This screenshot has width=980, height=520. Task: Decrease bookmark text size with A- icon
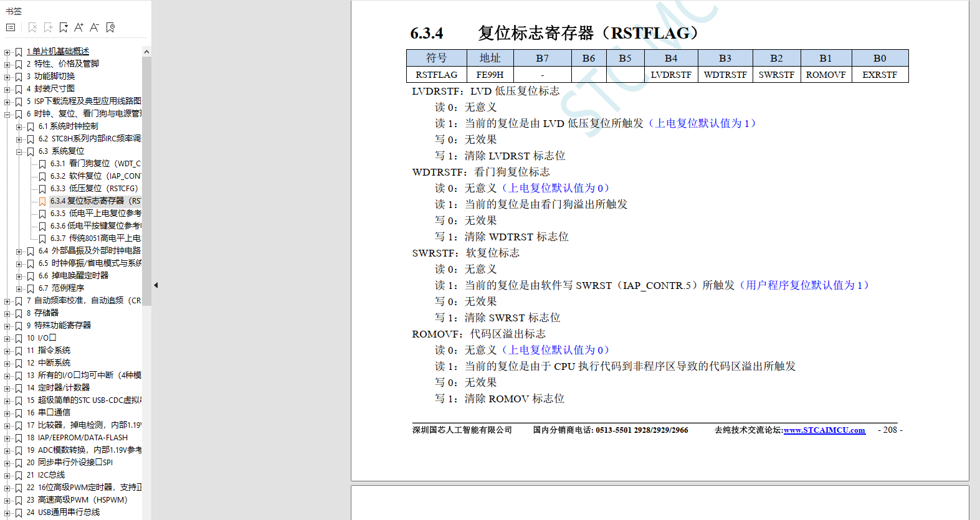(94, 27)
